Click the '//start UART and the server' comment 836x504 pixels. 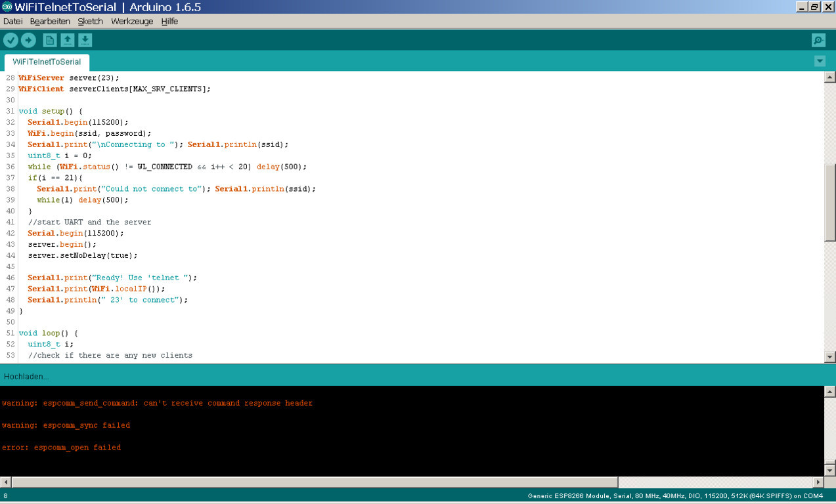[x=89, y=222]
